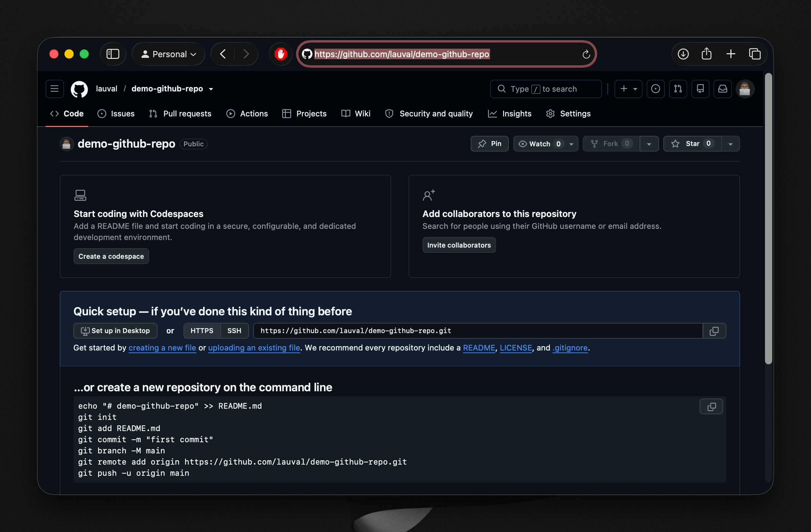
Task: Open the Projects tab
Action: click(x=304, y=114)
